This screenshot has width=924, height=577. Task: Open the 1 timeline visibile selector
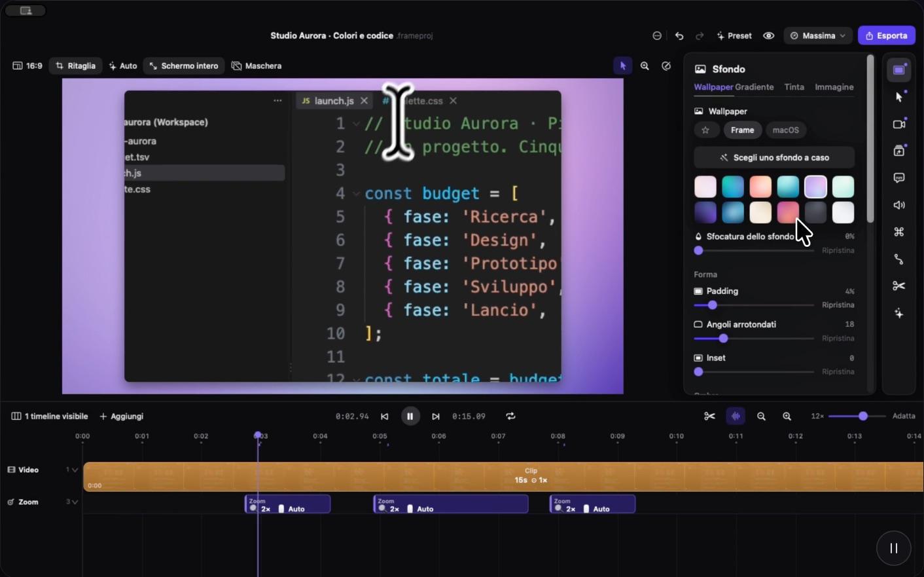coord(50,417)
